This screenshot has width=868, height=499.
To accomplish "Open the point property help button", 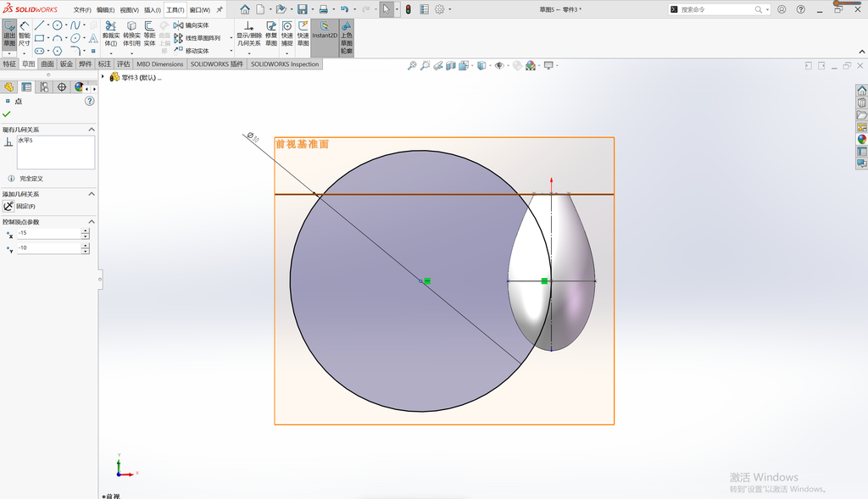I will tap(90, 101).
